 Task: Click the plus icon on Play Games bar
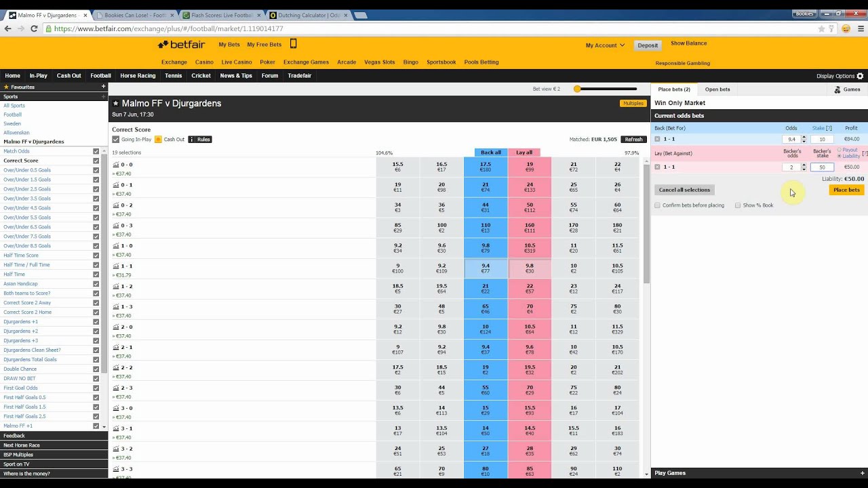tap(863, 473)
